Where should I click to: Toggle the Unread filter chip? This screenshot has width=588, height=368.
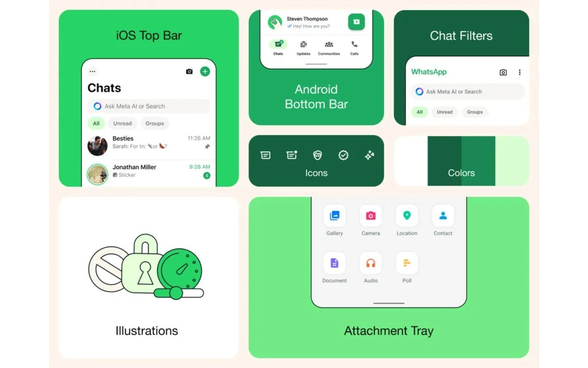click(444, 112)
